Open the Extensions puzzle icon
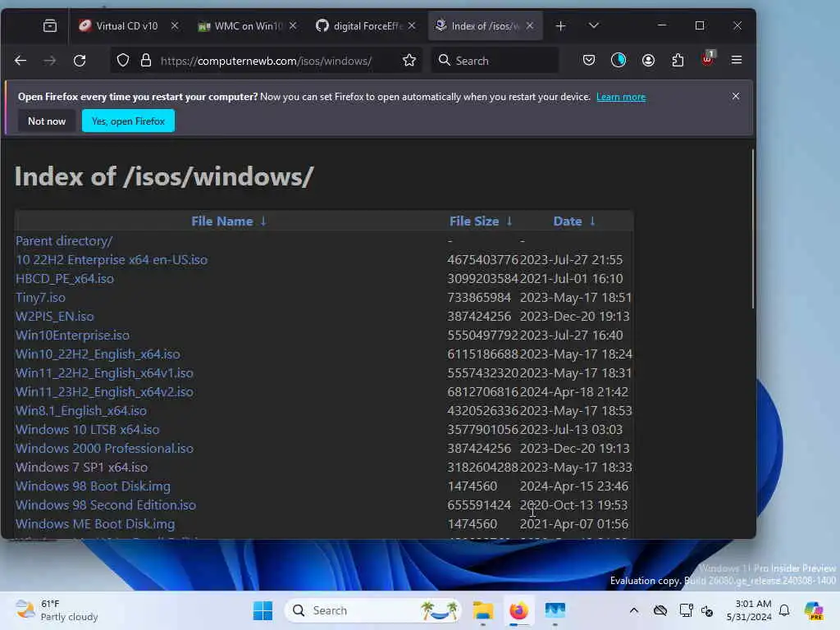840x630 pixels. point(678,60)
